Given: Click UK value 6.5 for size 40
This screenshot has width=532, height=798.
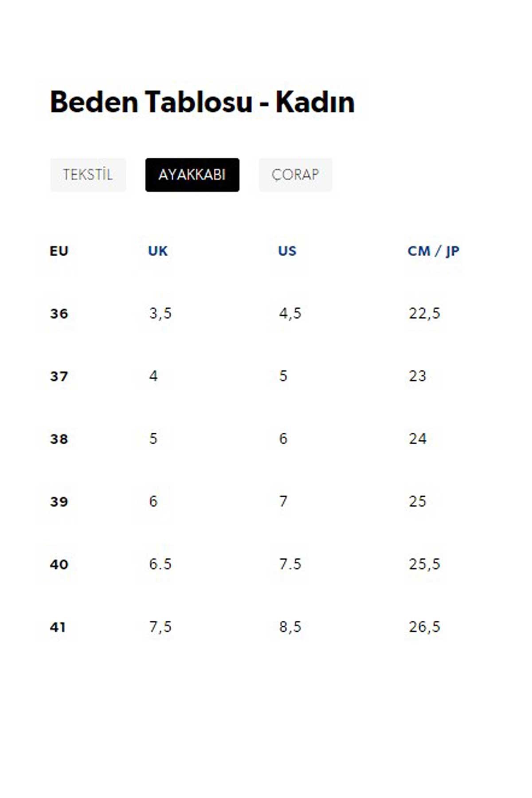Looking at the screenshot, I should click(160, 564).
